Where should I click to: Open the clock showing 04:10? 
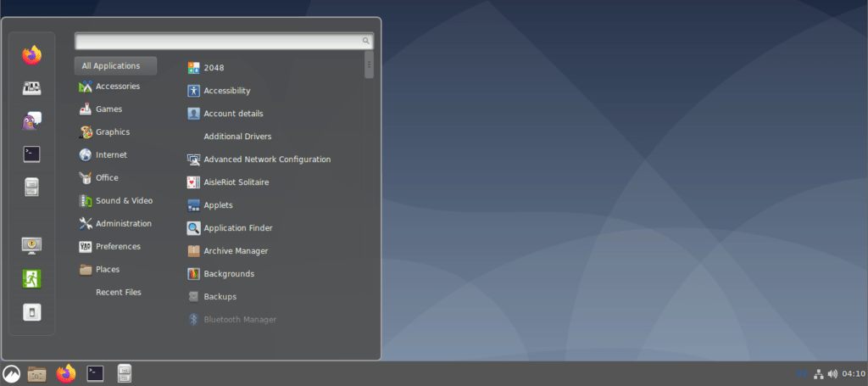click(x=853, y=374)
